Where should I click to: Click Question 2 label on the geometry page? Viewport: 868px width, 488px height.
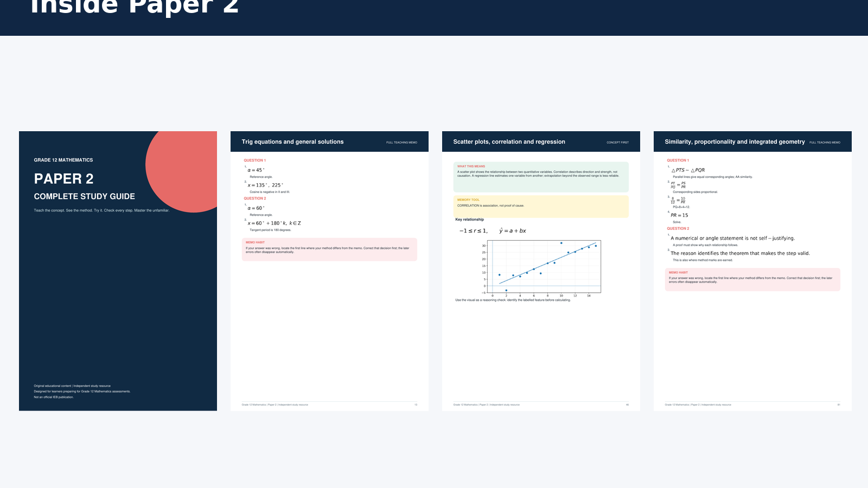tap(678, 228)
